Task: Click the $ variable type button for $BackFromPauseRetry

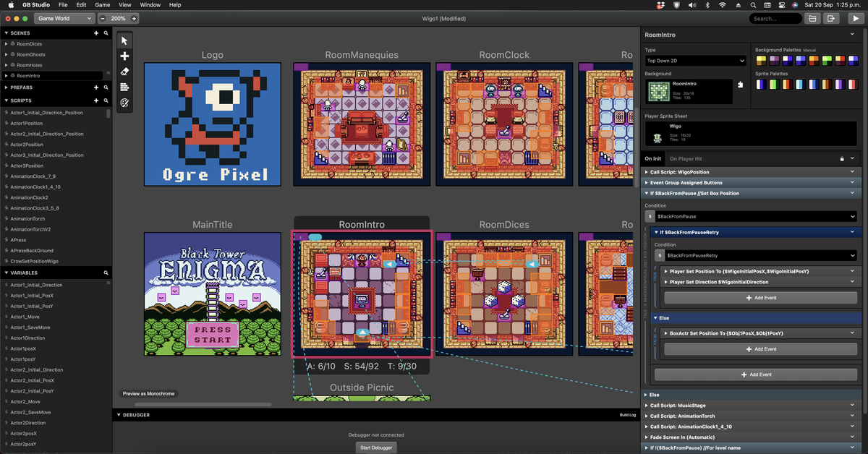Action: pyautogui.click(x=659, y=255)
